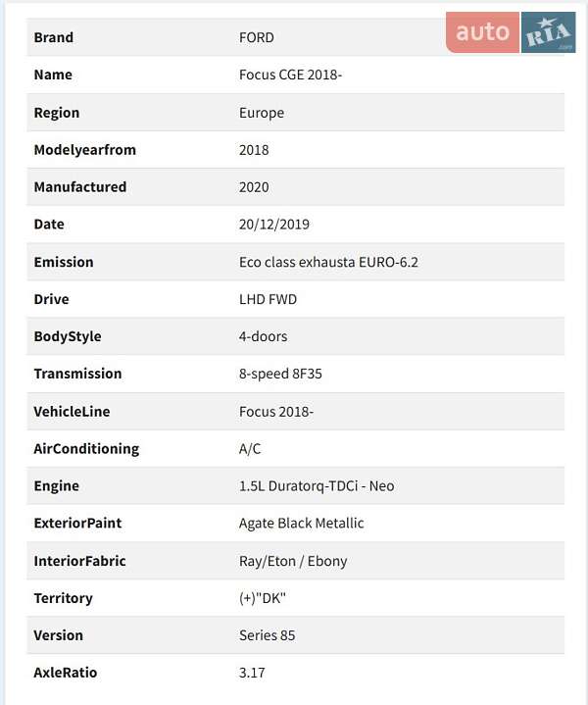Select the 4-doors body style value

point(264,336)
